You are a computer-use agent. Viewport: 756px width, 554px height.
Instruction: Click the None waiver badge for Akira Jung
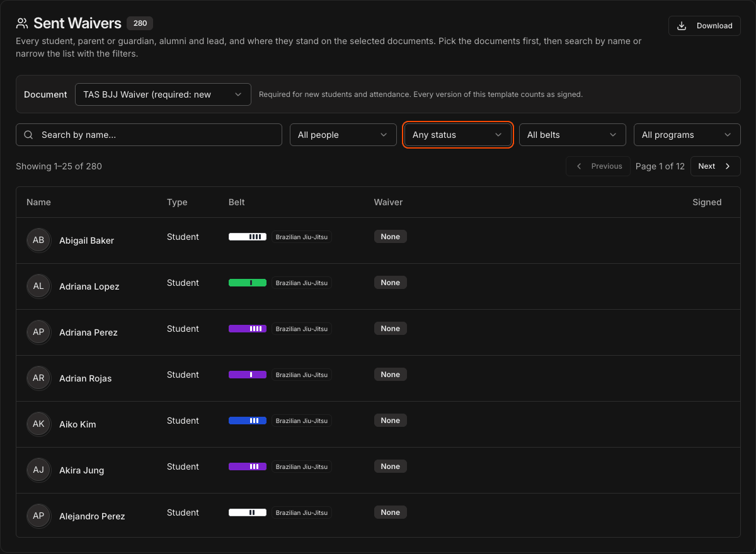(x=391, y=466)
